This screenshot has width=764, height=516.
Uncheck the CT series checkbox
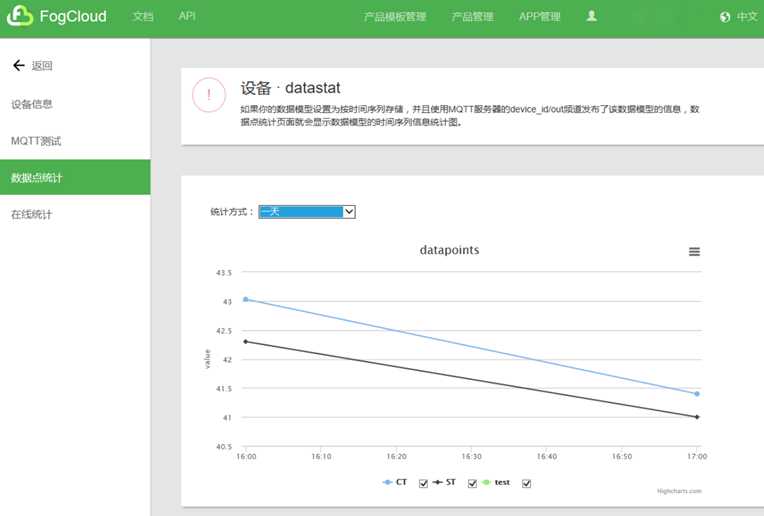(423, 483)
